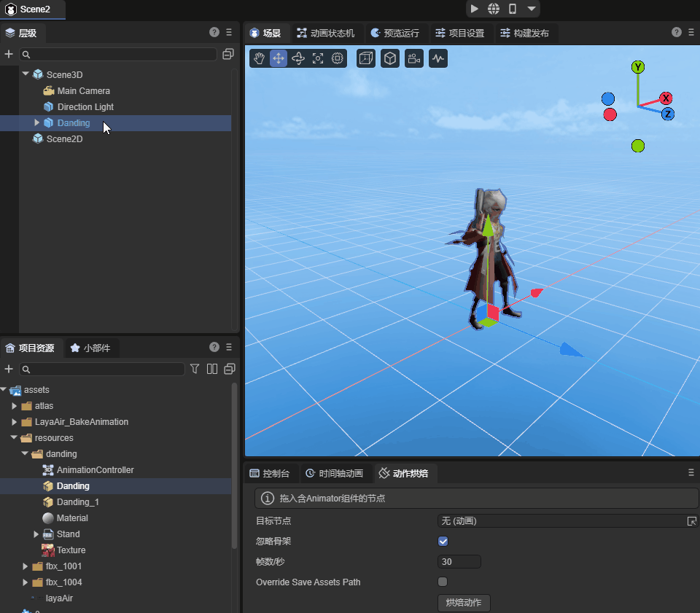This screenshot has height=613, width=700.
Task: Click the 帧数/秒 input field
Action: [459, 561]
